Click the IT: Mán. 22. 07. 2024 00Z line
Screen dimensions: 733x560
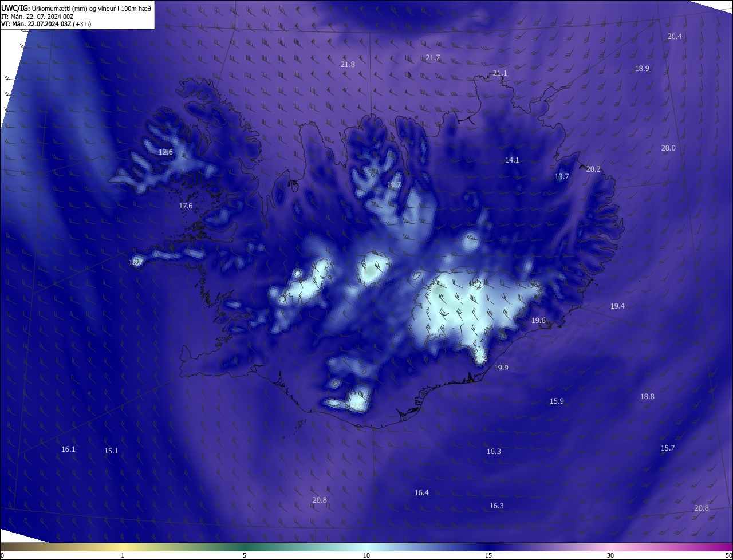(37, 17)
